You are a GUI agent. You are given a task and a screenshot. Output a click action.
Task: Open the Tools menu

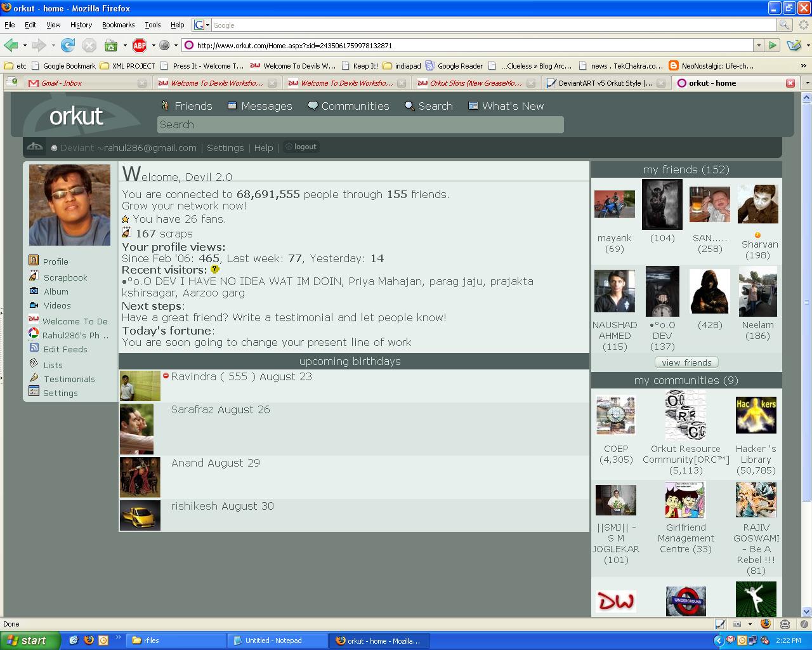point(153,25)
